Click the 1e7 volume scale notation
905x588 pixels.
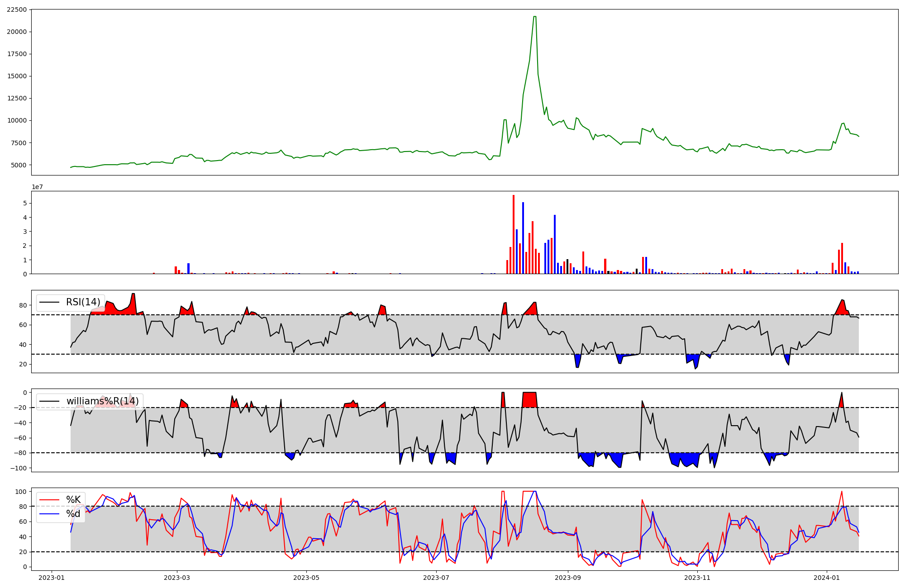[x=37, y=187]
